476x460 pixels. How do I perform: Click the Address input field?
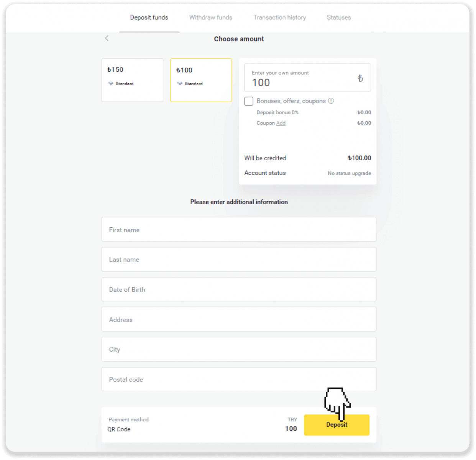tap(239, 319)
